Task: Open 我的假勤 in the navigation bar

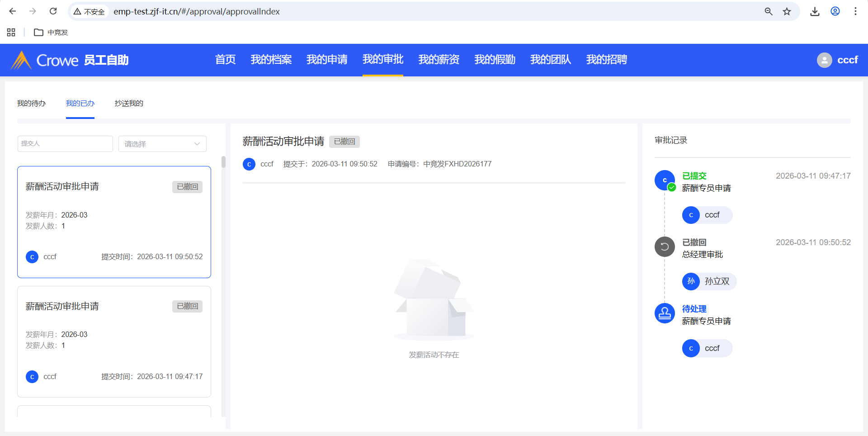Action: coord(495,60)
